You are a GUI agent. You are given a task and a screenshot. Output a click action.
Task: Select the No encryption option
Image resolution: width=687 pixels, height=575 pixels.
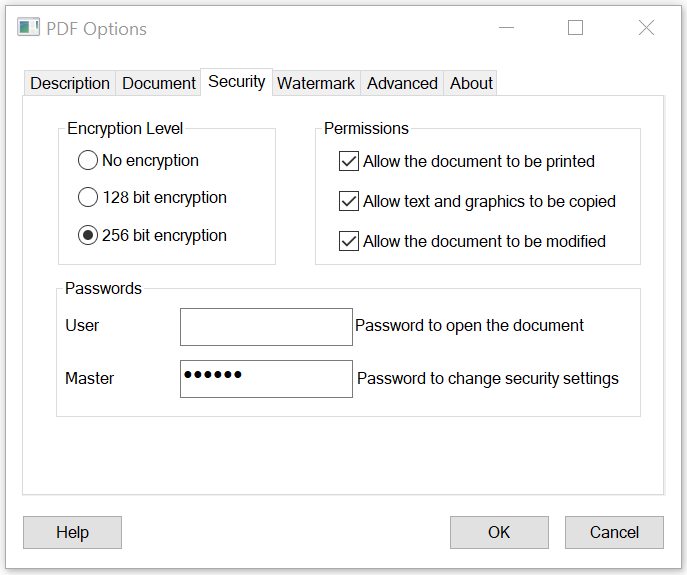click(x=88, y=160)
